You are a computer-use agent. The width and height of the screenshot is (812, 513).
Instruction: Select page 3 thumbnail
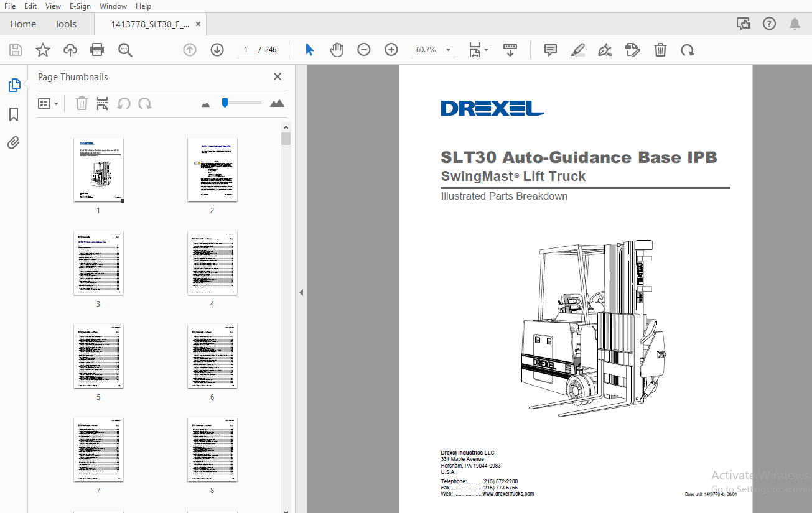(x=98, y=263)
